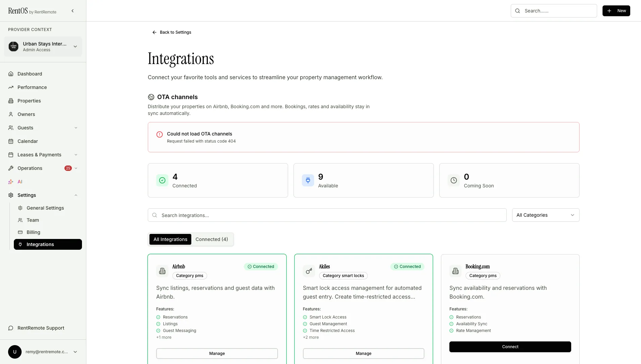The image size is (641, 364).
Task: Click the red error alert icon
Action: [x=160, y=134]
